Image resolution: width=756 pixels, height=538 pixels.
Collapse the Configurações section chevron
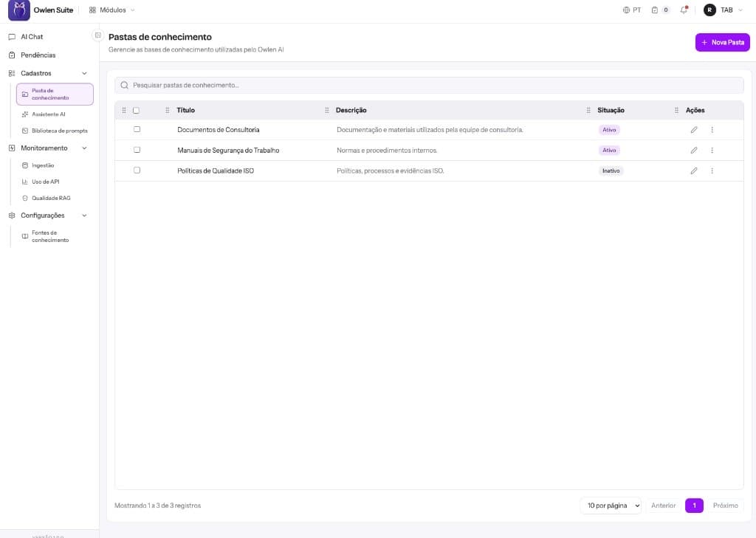(84, 215)
